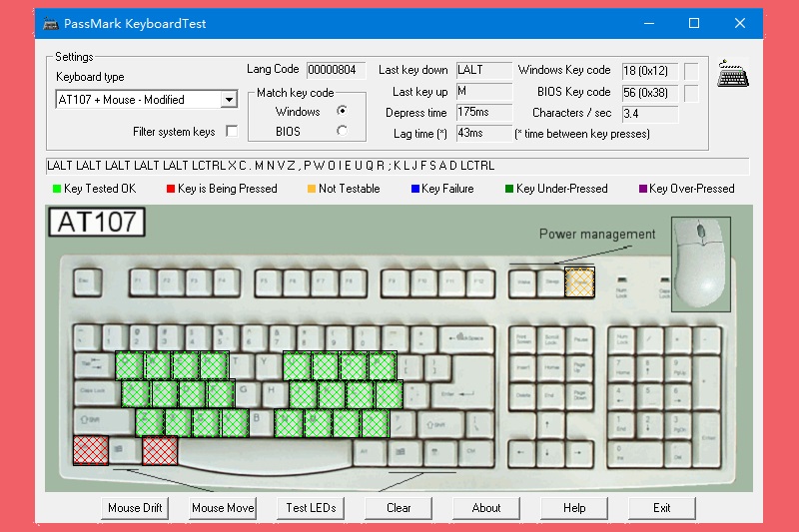The width and height of the screenshot is (799, 532).
Task: Click the untested G key
Action: pos(248,393)
